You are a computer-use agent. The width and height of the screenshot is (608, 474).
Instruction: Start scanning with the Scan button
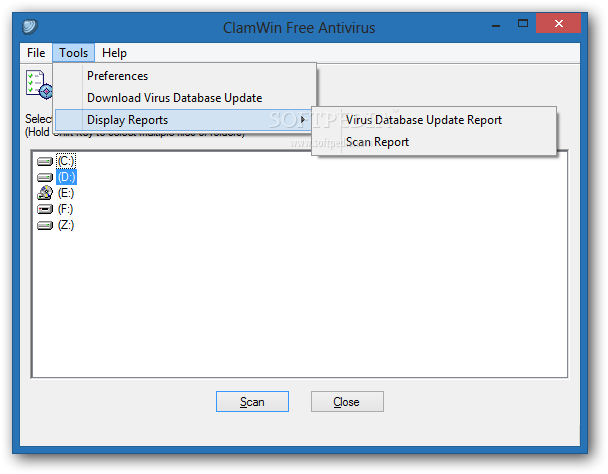252,401
